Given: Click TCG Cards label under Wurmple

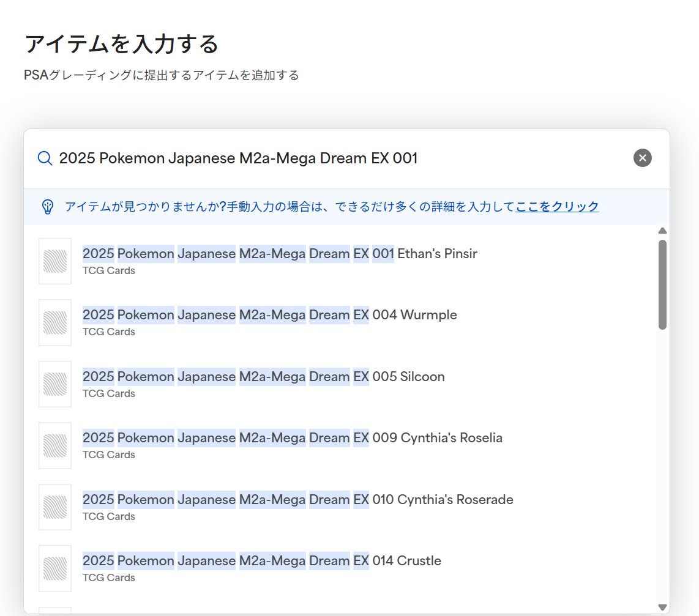Looking at the screenshot, I should [109, 332].
